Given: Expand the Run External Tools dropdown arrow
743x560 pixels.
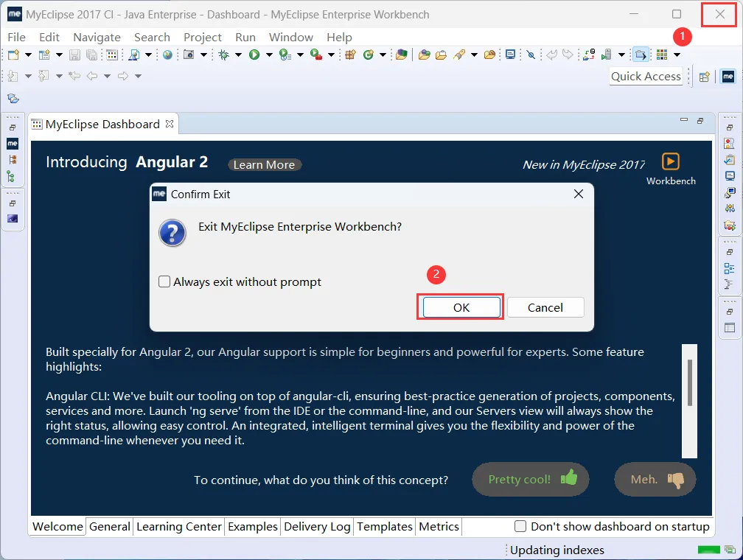Looking at the screenshot, I should click(x=331, y=55).
